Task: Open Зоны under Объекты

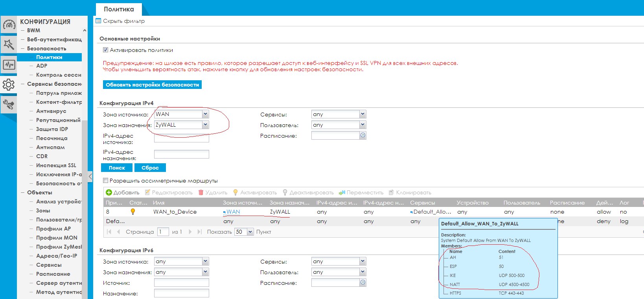Action: (43, 210)
